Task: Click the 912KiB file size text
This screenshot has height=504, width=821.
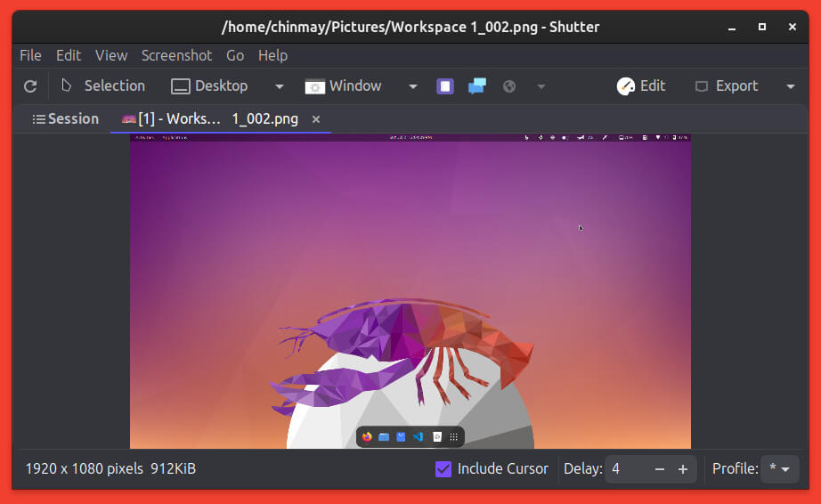Action: click(x=174, y=468)
